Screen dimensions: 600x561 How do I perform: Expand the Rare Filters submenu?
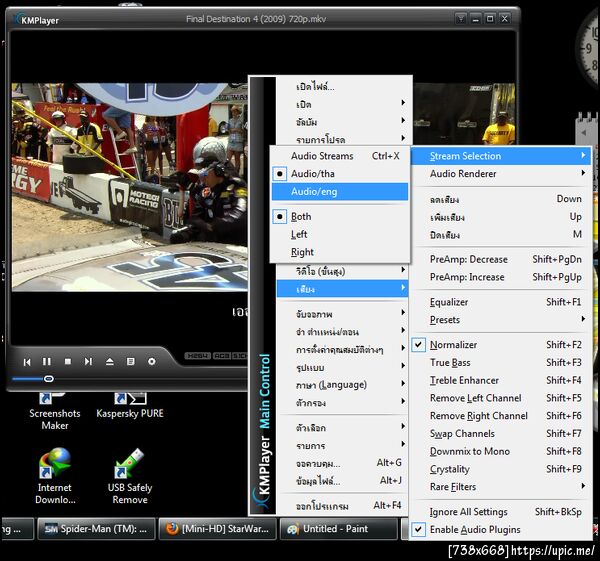click(501, 487)
